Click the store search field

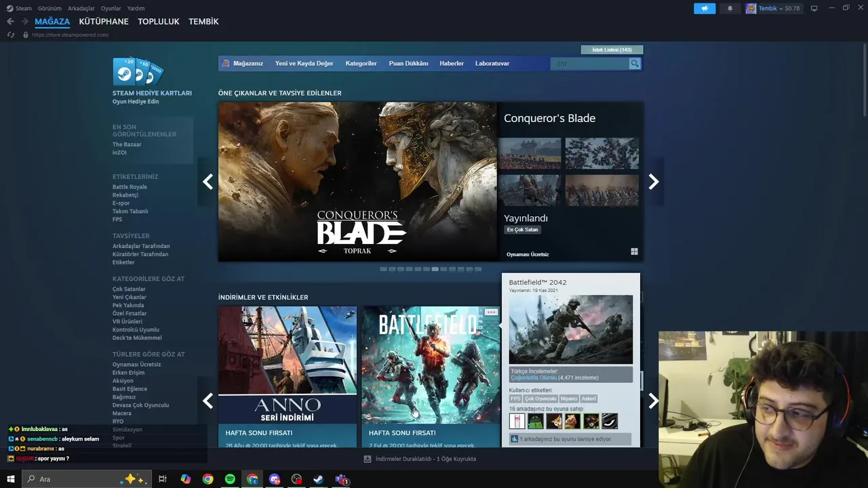[x=591, y=63]
